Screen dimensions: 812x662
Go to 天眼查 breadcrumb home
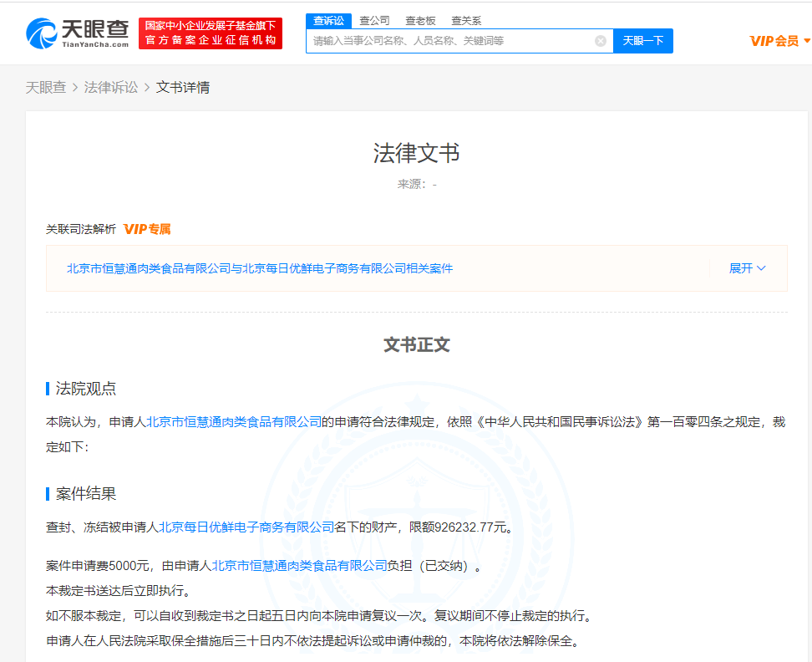coord(46,88)
